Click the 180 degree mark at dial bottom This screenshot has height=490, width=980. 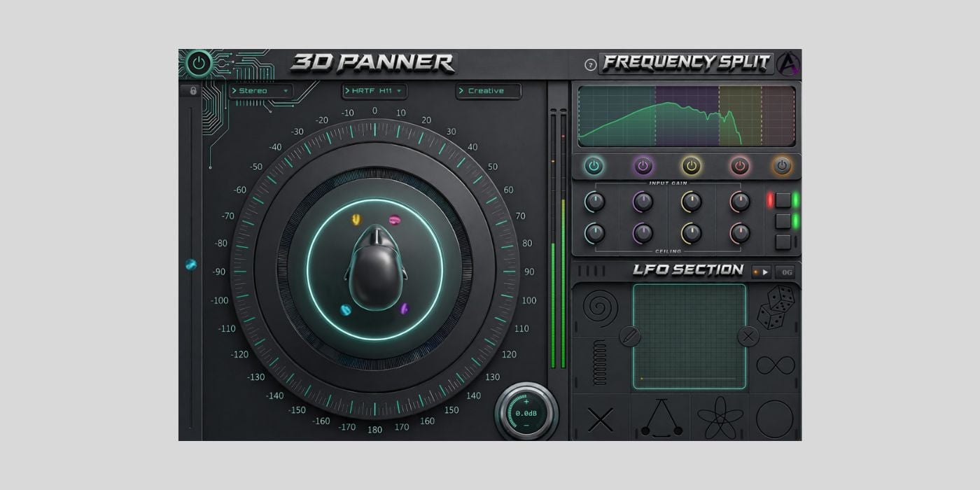pos(374,429)
